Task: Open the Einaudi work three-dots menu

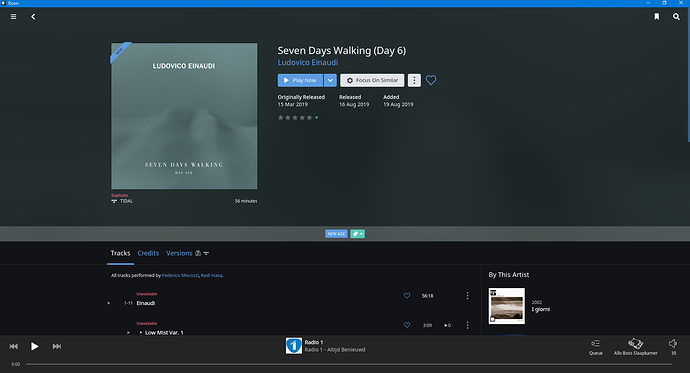Action: [x=467, y=296]
